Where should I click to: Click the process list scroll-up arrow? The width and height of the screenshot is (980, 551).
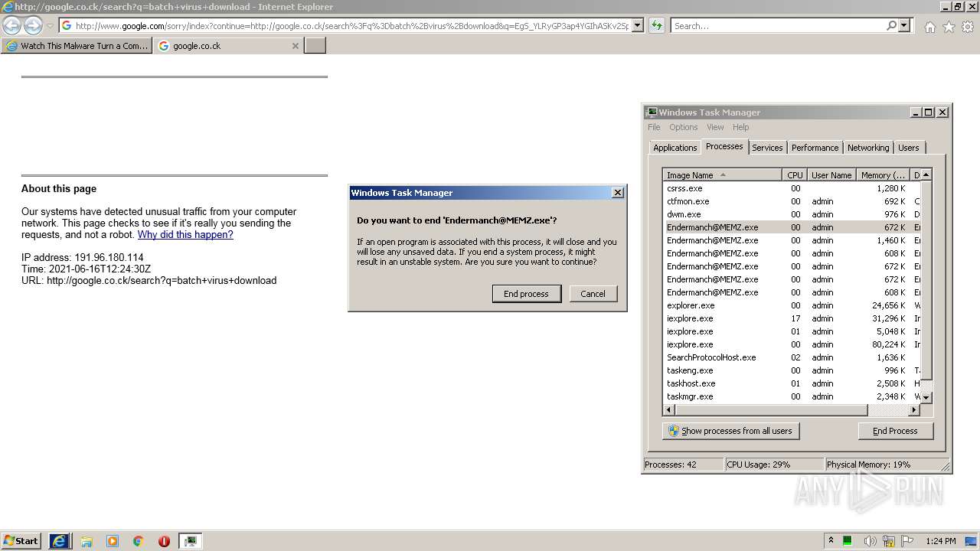point(926,175)
